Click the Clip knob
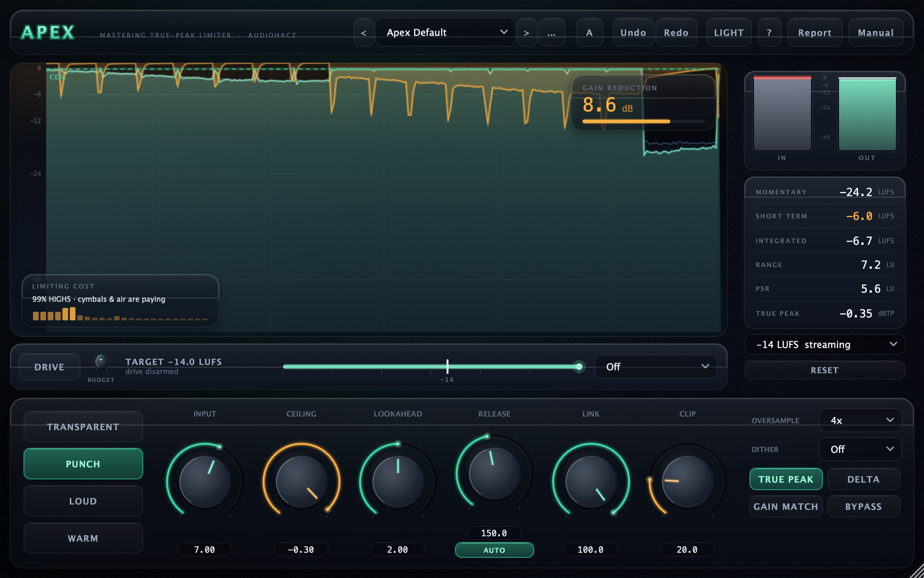Screen dimensions: 924x578 pos(688,481)
